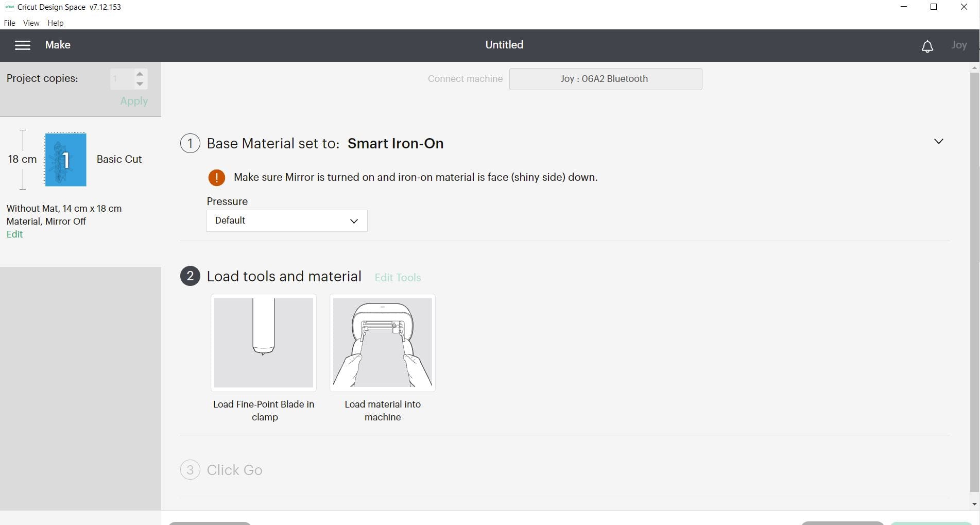This screenshot has height=525, width=980.
Task: Increase project copies with up arrow
Action: [140, 74]
